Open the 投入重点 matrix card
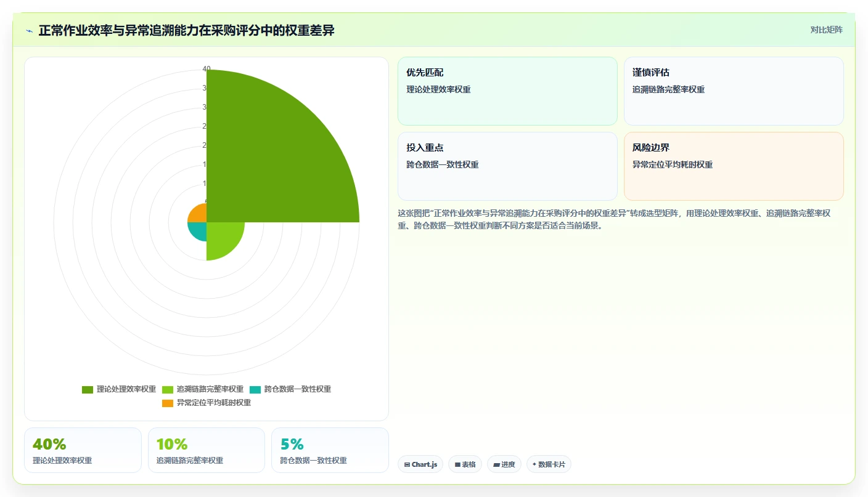 tap(507, 166)
